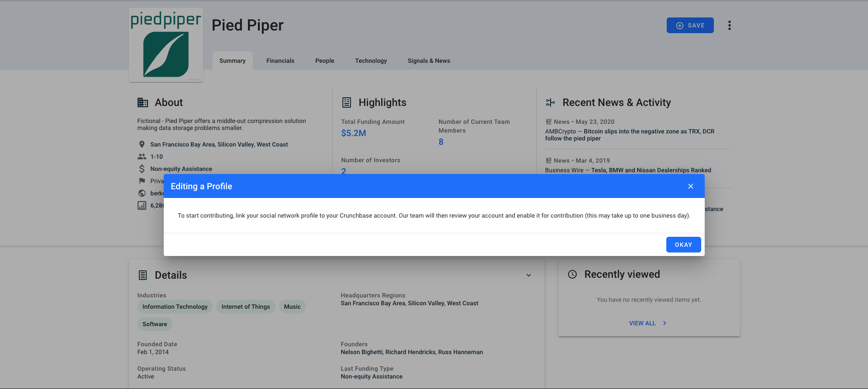Click the Recently viewed clock icon
This screenshot has height=389, width=868.
click(x=572, y=274)
